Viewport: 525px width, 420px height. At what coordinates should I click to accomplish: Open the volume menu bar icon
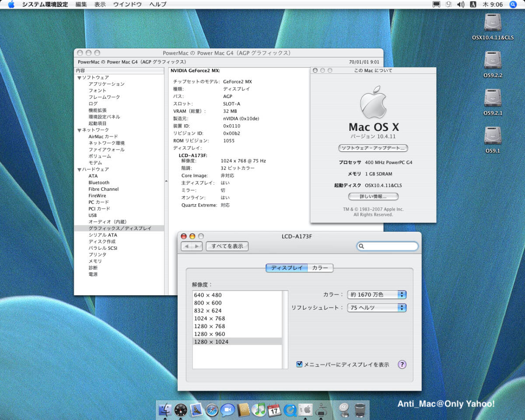pos(461,4)
